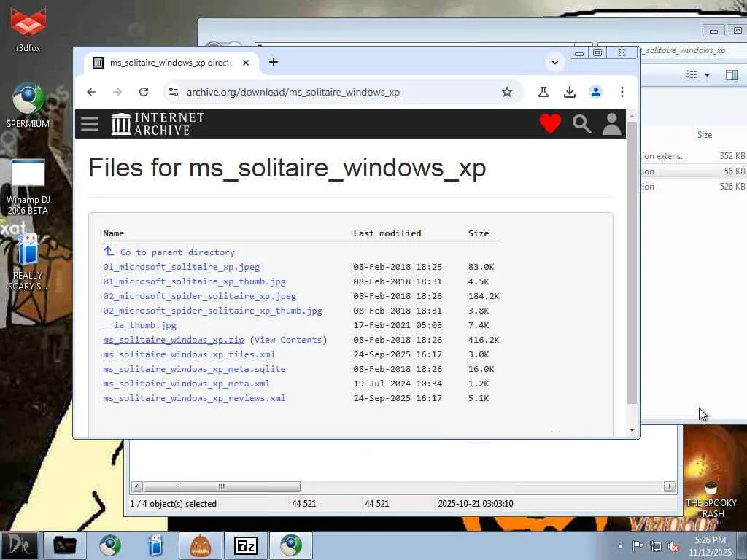Viewport: 747px width, 560px height.
Task: Click the Size column header in Explorer
Action: pos(705,135)
